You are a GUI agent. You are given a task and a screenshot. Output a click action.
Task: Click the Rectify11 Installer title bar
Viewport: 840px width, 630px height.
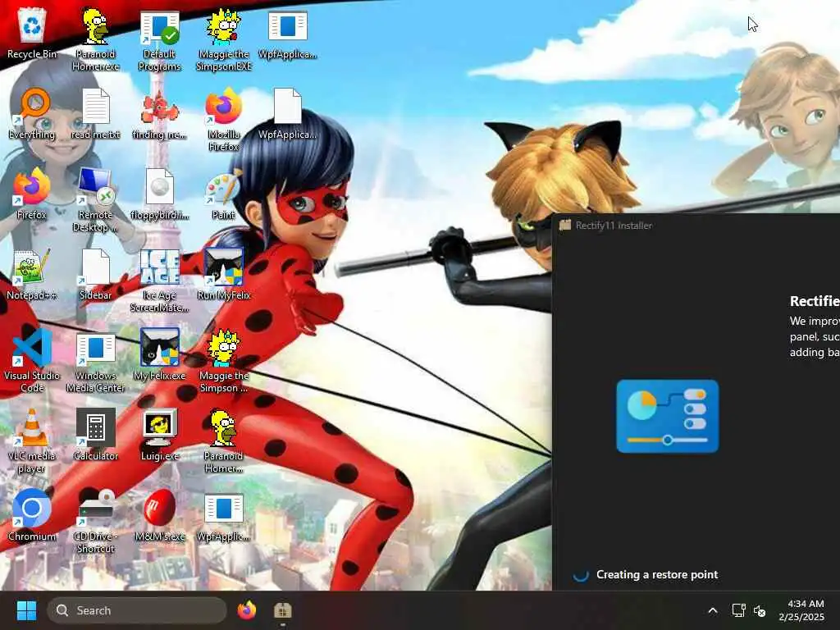(x=696, y=226)
